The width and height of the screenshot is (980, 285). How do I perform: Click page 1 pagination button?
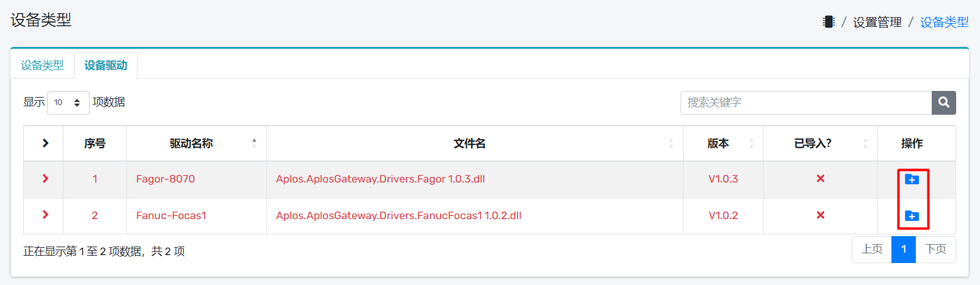pyautogui.click(x=904, y=249)
